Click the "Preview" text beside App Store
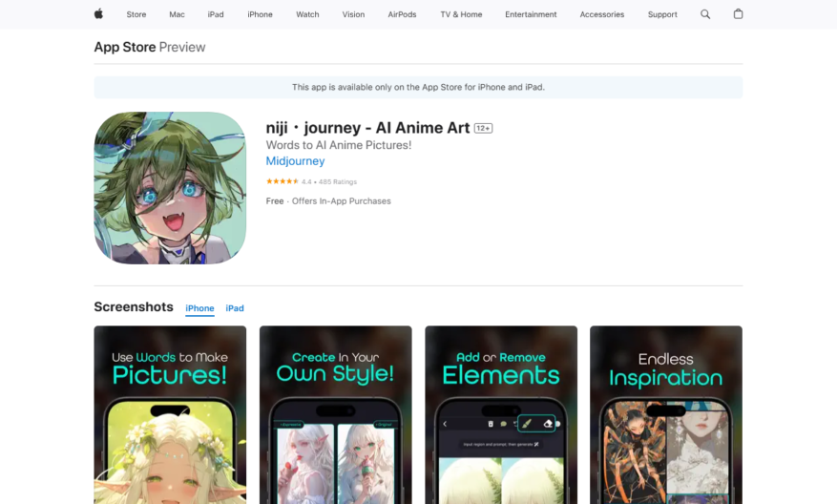 coord(182,47)
